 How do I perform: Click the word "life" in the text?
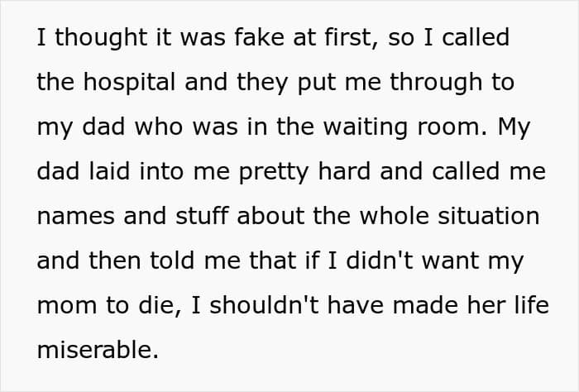coord(528,305)
